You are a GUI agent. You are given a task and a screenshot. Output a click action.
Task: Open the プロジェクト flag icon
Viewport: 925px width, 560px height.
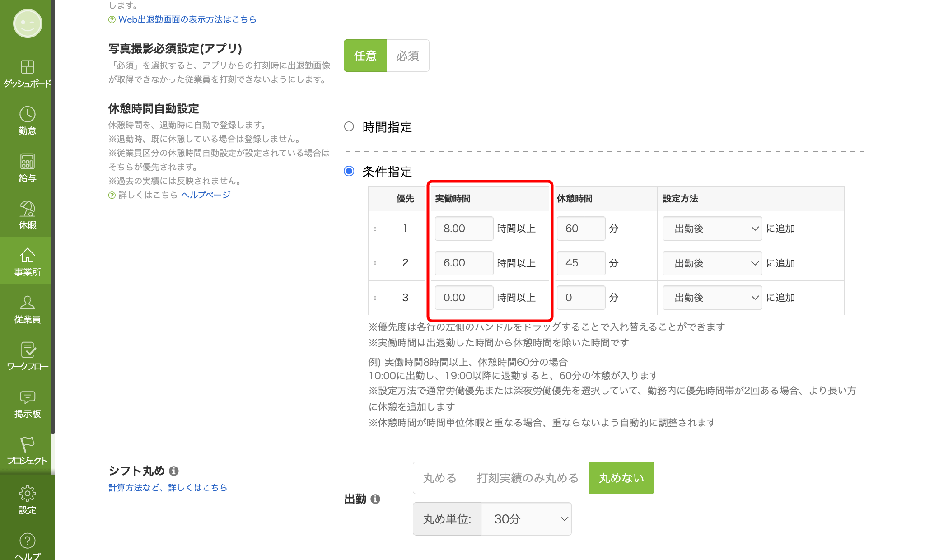click(27, 445)
